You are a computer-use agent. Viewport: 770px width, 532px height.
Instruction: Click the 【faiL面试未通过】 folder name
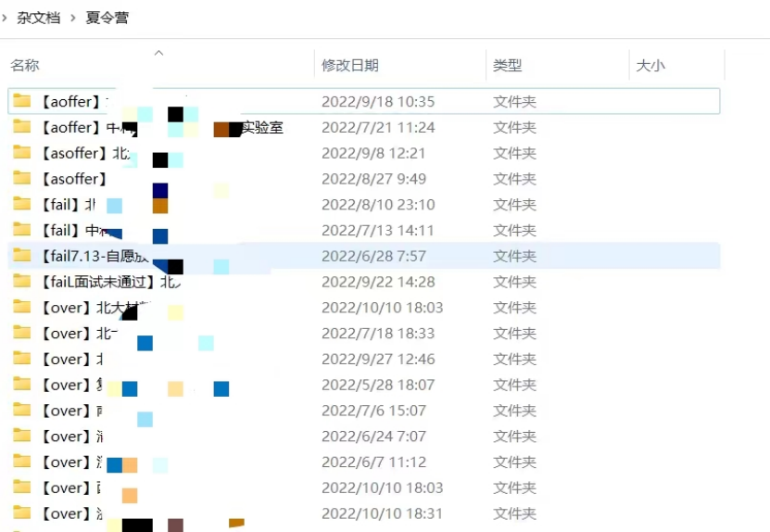pos(97,282)
